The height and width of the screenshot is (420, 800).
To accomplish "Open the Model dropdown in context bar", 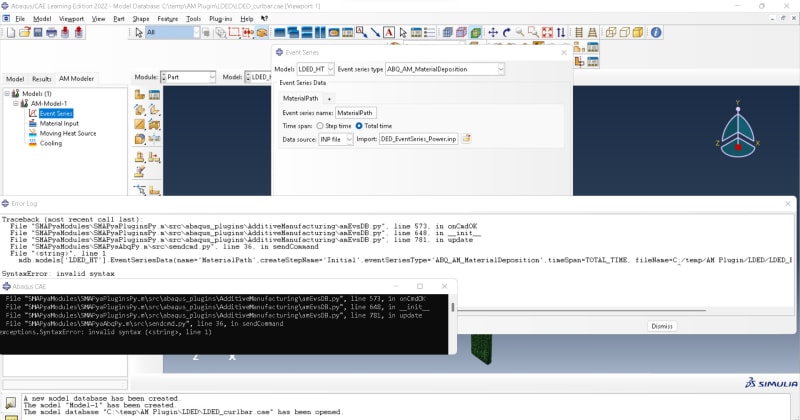I will (x=258, y=77).
